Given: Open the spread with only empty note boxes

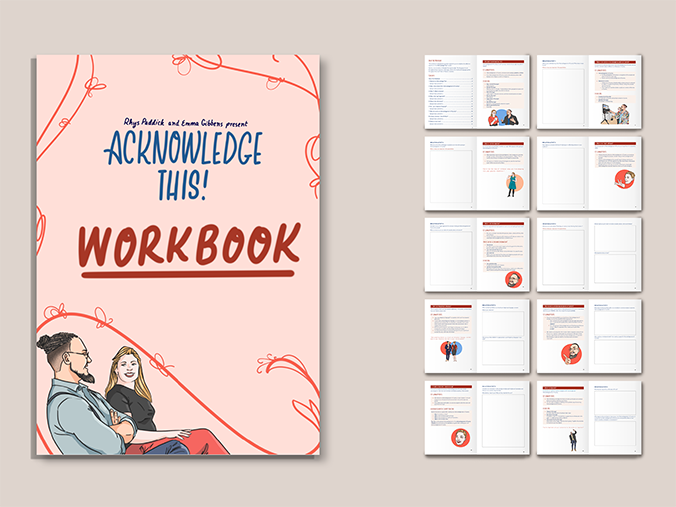Looking at the screenshot, I should [589, 254].
